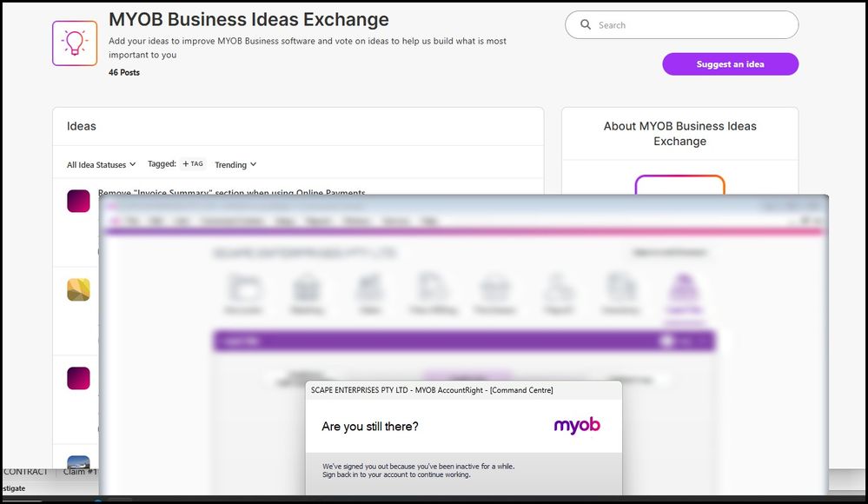Open the Sales command centre icon

tap(370, 293)
